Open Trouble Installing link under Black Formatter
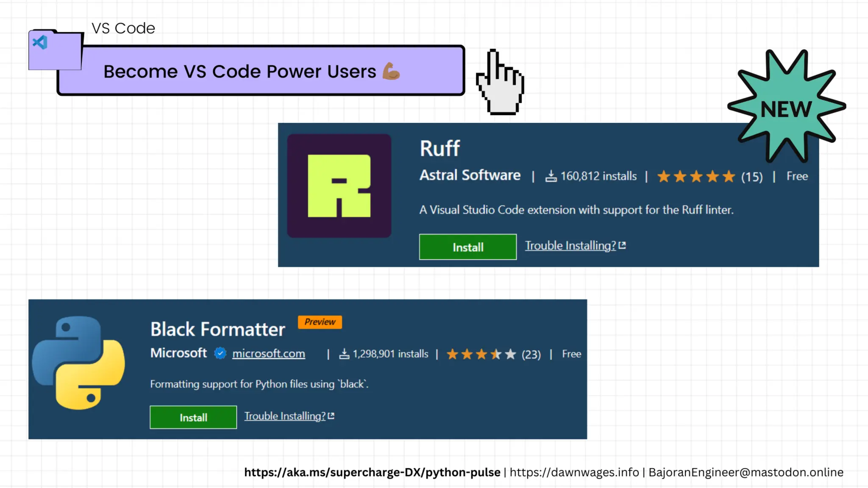The width and height of the screenshot is (868, 488). [285, 416]
